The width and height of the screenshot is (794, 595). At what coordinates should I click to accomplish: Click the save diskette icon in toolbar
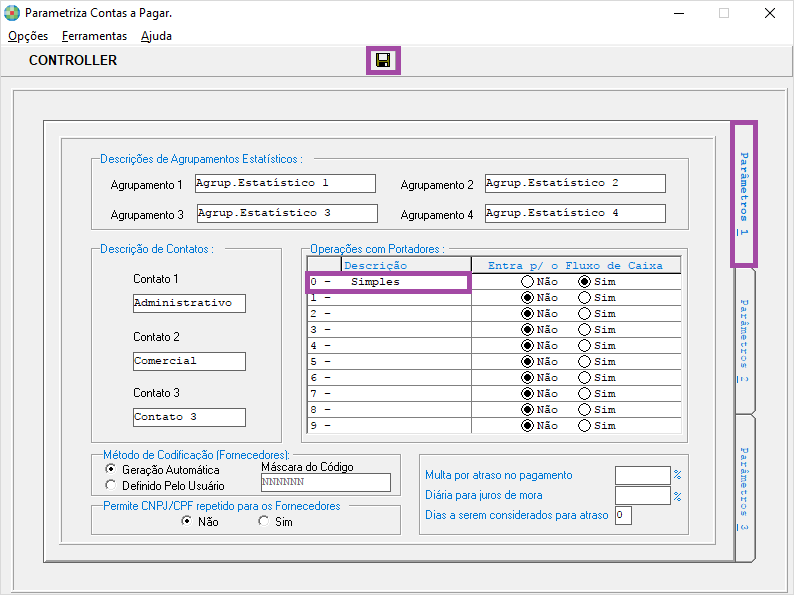click(x=383, y=60)
